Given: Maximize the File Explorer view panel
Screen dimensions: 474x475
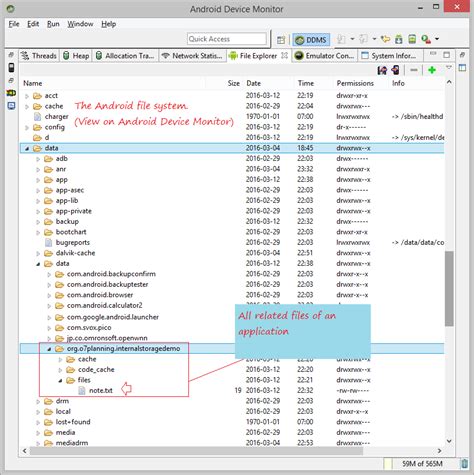Looking at the screenshot, I should click(x=447, y=55).
